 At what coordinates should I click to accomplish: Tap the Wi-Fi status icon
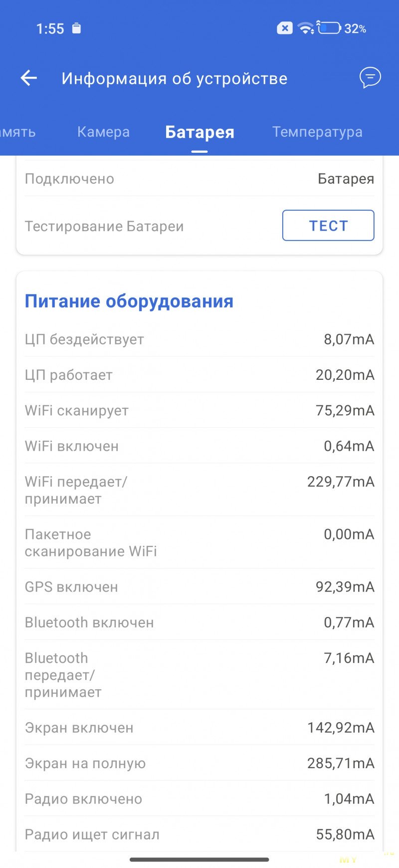[306, 28]
